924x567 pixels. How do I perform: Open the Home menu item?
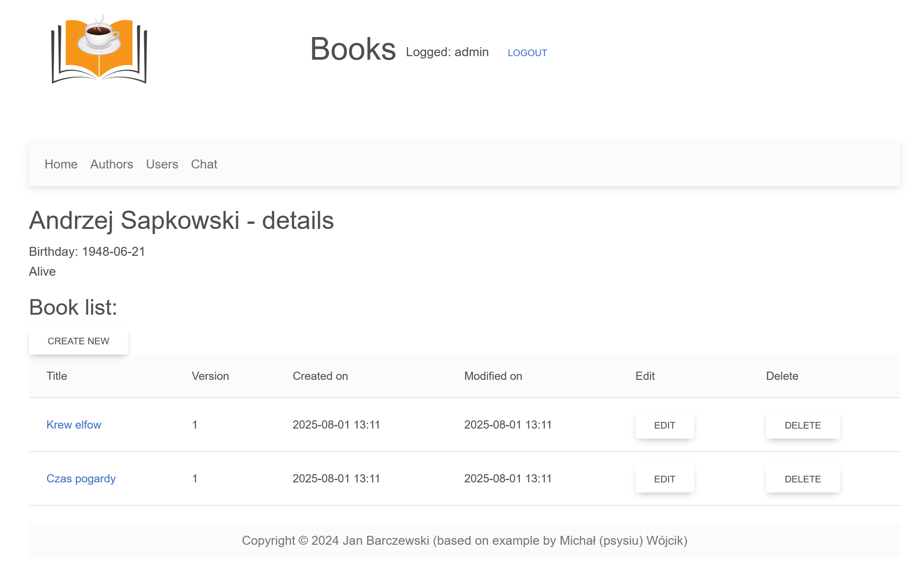[x=61, y=164]
